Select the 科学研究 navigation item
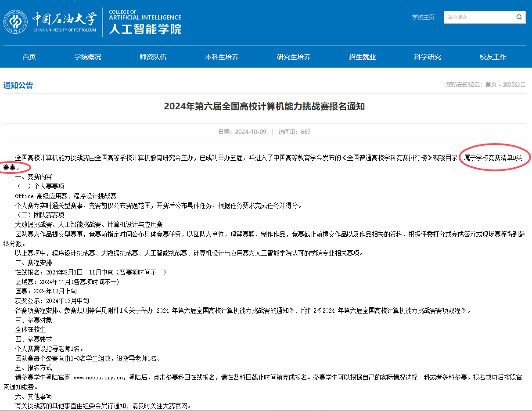The width and height of the screenshot is (532, 411). 428,57
